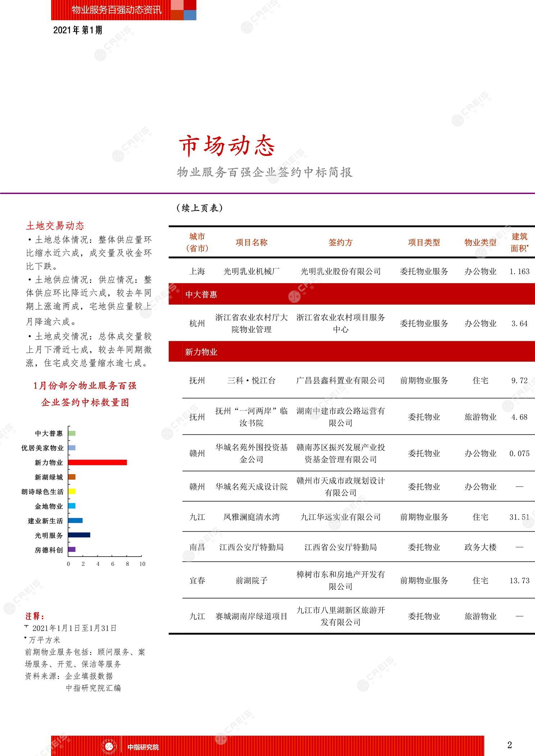Click the 物业类型 column header

click(480, 243)
